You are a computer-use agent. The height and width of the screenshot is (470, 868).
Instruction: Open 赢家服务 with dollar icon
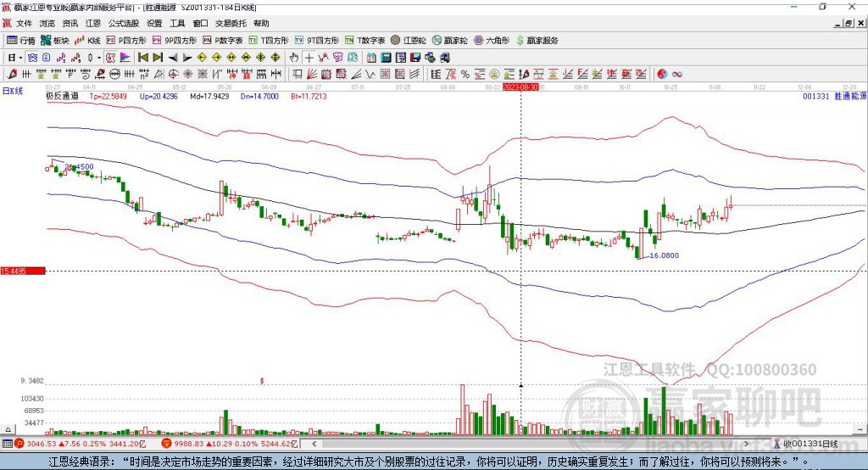537,41
